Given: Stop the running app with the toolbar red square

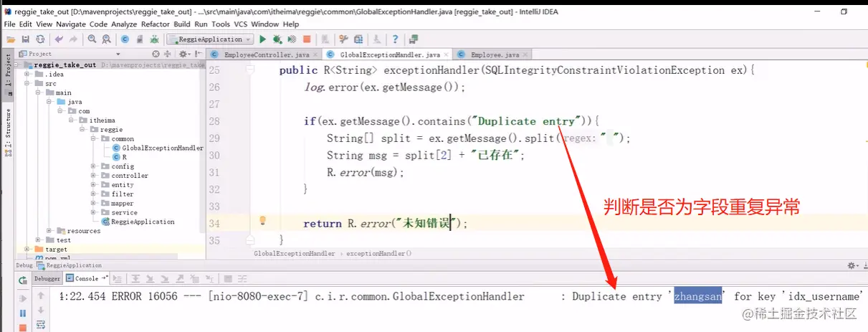Looking at the screenshot, I should pyautogui.click(x=307, y=39).
